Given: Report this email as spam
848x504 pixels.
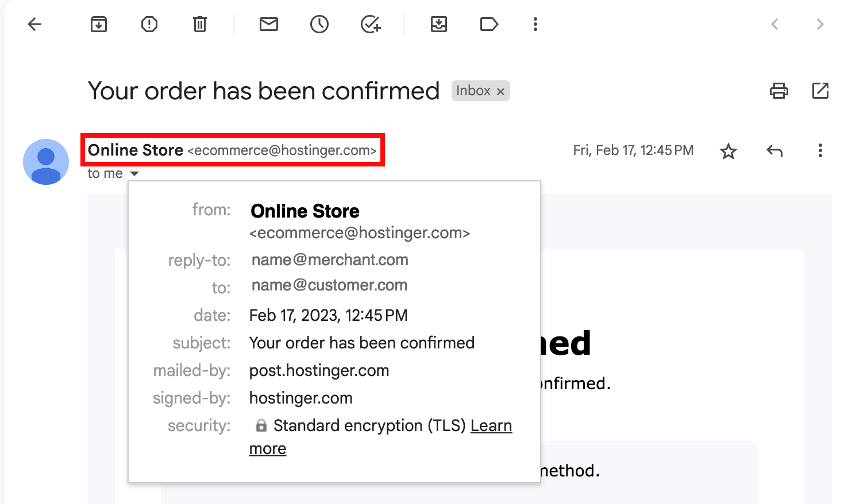Looking at the screenshot, I should [149, 24].
